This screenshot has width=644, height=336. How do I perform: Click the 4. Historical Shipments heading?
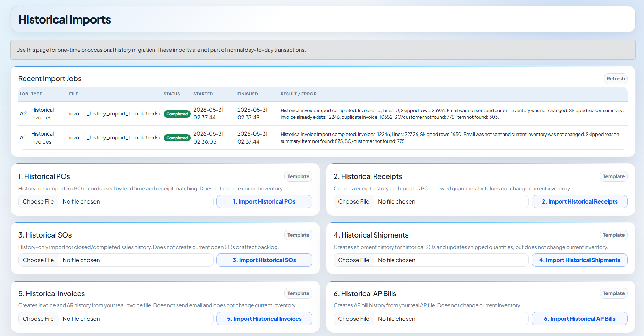[371, 235]
